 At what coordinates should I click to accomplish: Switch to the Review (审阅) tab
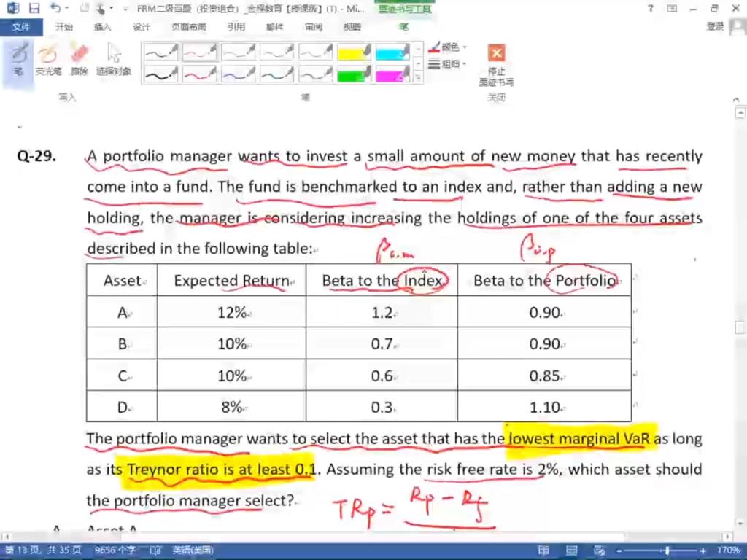314,27
